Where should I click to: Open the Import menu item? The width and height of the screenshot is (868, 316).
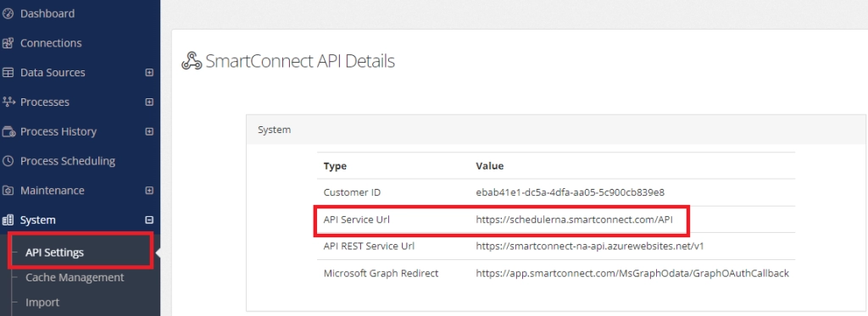[x=42, y=302]
